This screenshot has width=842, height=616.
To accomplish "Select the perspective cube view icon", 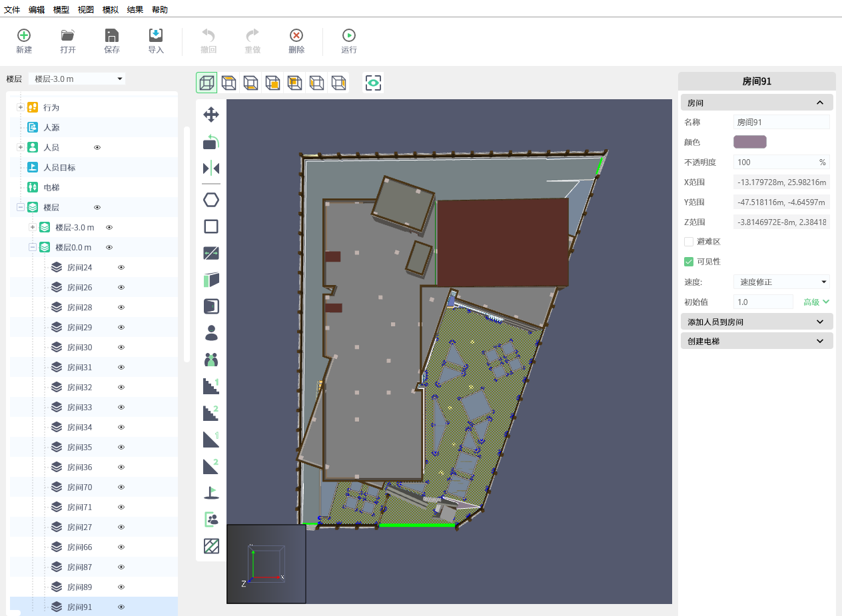I will pyautogui.click(x=207, y=83).
